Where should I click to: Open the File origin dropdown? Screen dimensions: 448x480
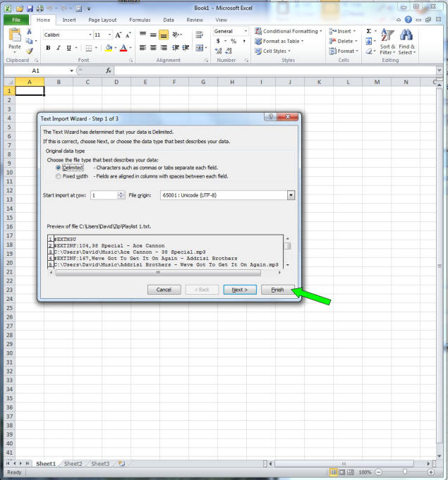pyautogui.click(x=291, y=195)
